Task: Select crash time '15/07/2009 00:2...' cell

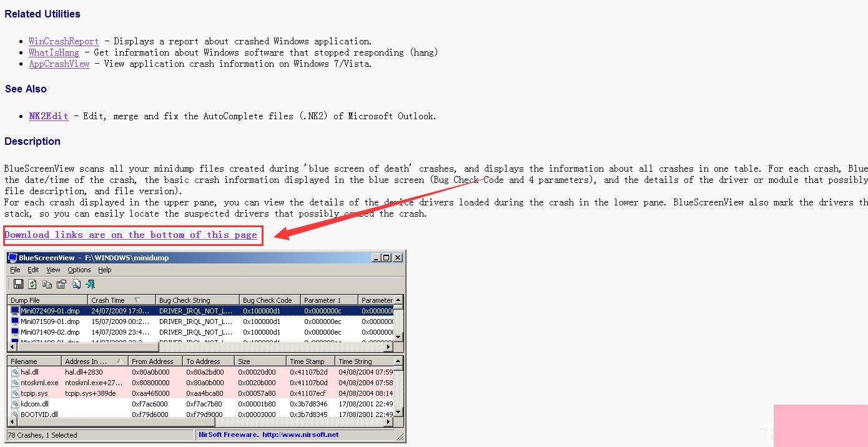Action: [x=121, y=321]
